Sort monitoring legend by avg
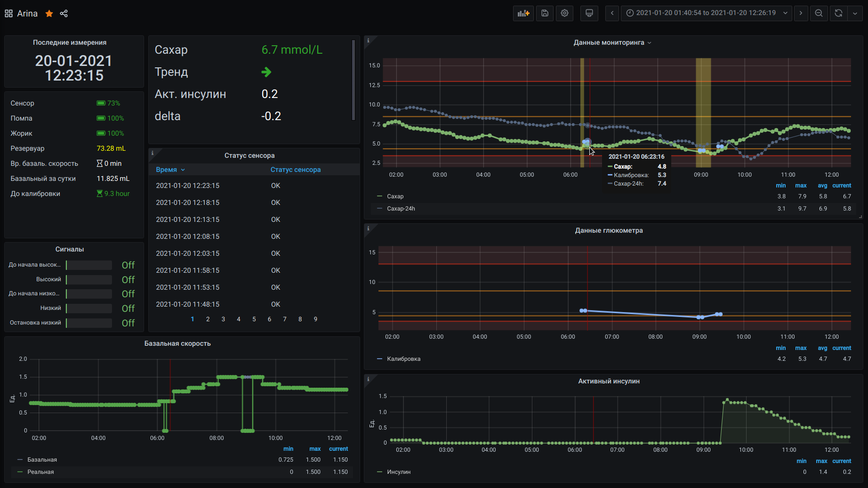Image resolution: width=868 pixels, height=488 pixels. [x=822, y=186]
